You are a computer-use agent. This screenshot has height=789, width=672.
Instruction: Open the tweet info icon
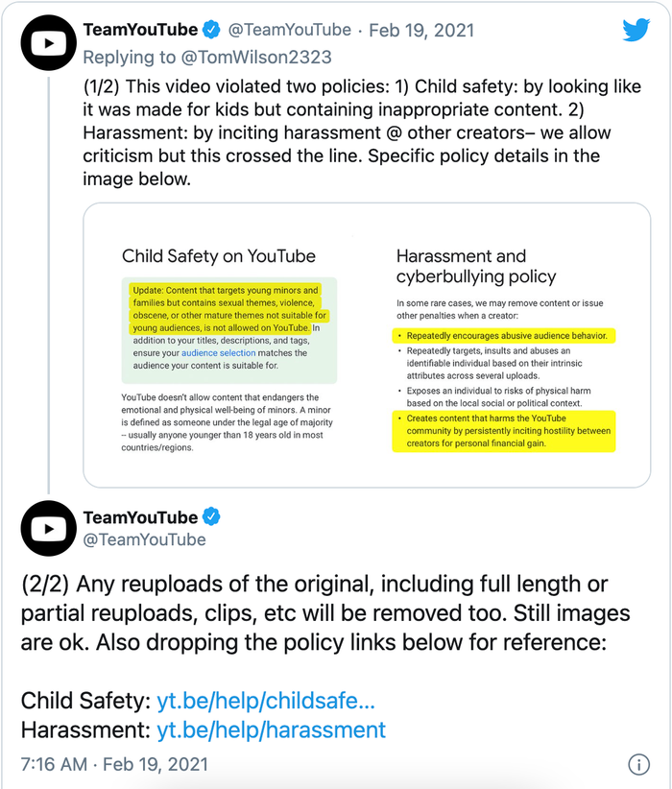[638, 764]
